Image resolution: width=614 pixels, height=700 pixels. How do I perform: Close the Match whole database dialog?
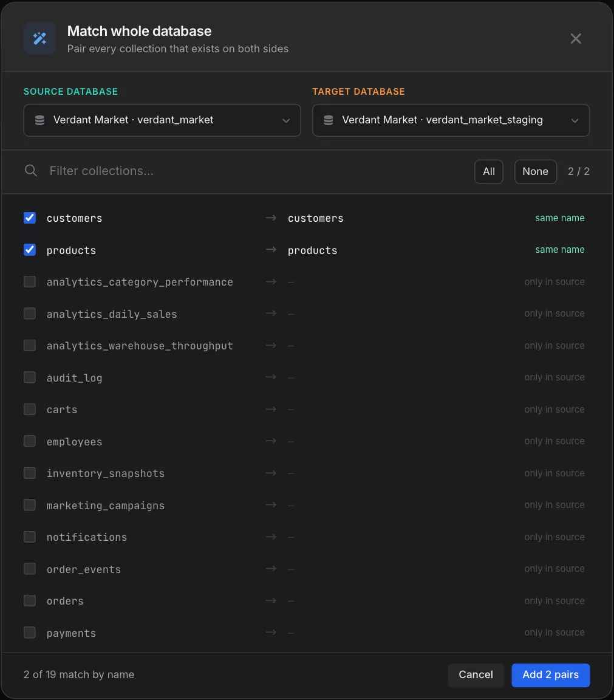(576, 39)
